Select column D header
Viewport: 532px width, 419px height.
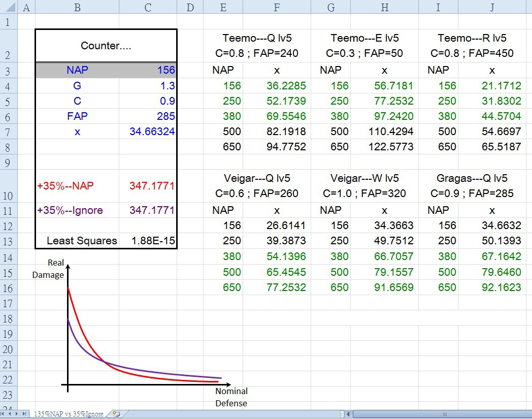190,7
